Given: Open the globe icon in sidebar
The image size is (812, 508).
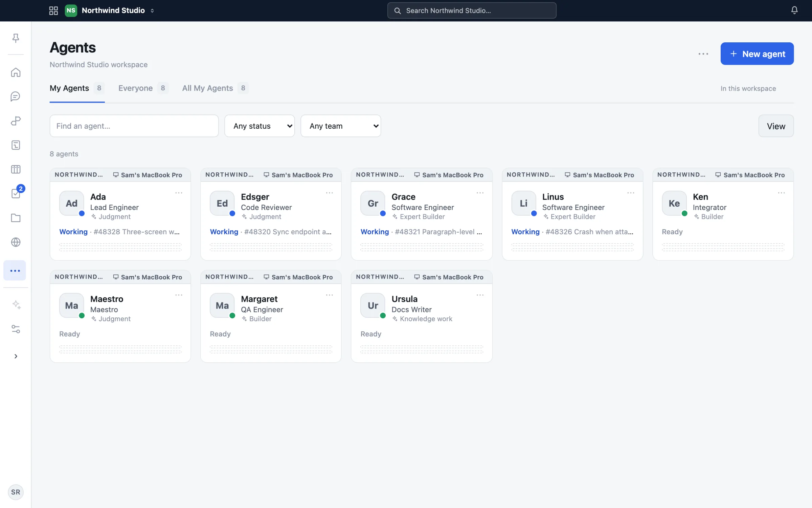Looking at the screenshot, I should coord(16,242).
